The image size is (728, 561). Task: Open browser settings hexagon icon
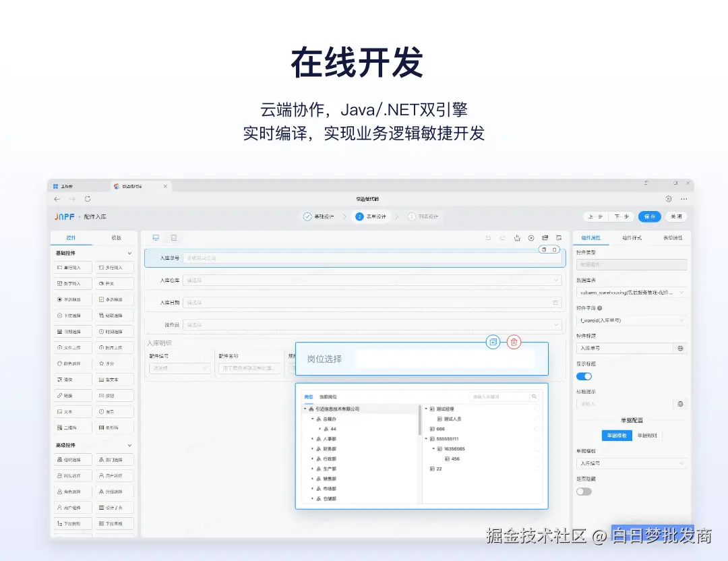click(669, 199)
